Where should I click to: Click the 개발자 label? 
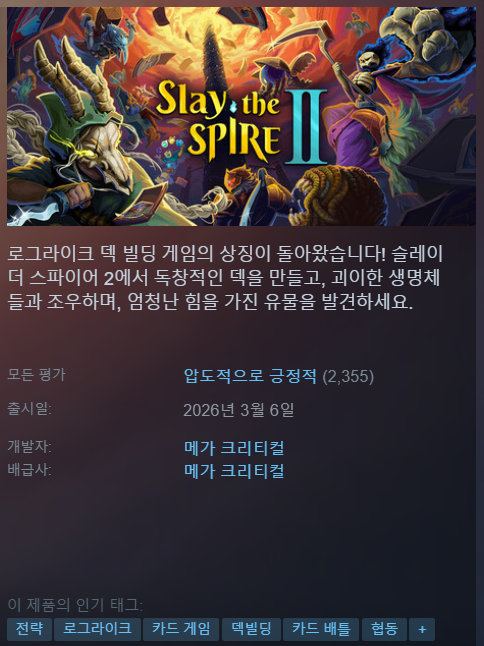29,447
